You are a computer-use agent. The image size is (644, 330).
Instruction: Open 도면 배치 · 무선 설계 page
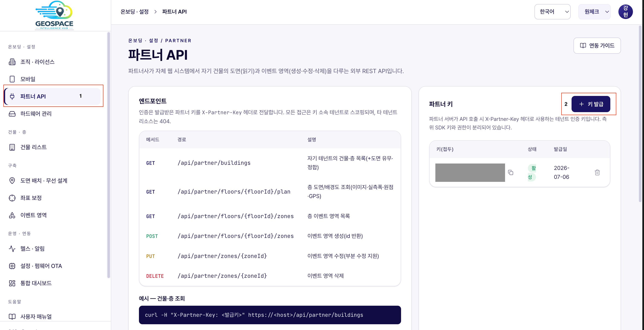click(x=52, y=181)
